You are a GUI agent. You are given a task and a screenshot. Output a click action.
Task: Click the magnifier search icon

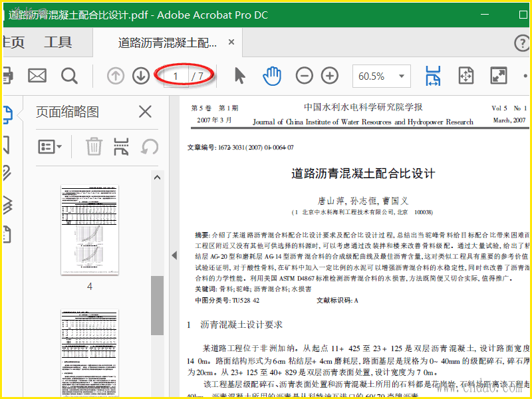tap(69, 76)
